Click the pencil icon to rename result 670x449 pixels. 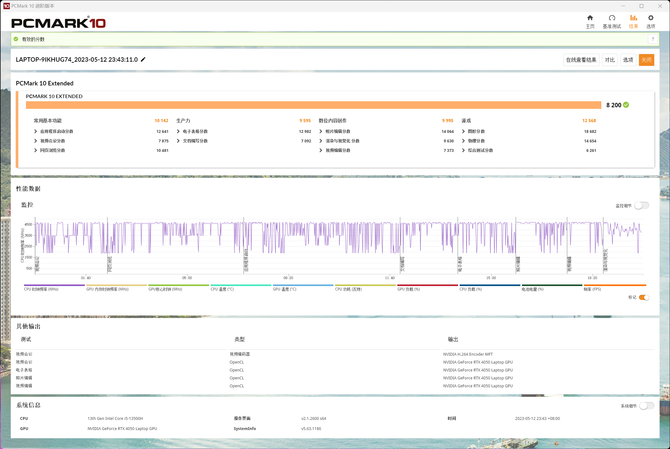click(143, 59)
